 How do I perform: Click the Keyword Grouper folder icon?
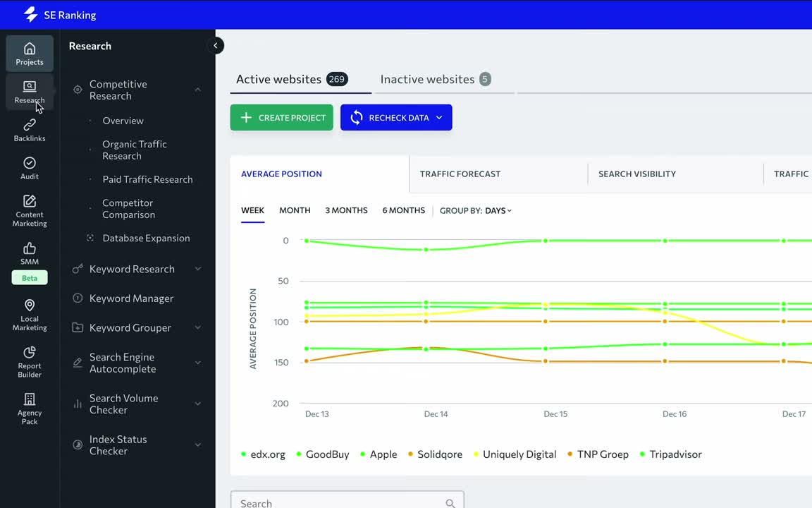[x=78, y=327]
